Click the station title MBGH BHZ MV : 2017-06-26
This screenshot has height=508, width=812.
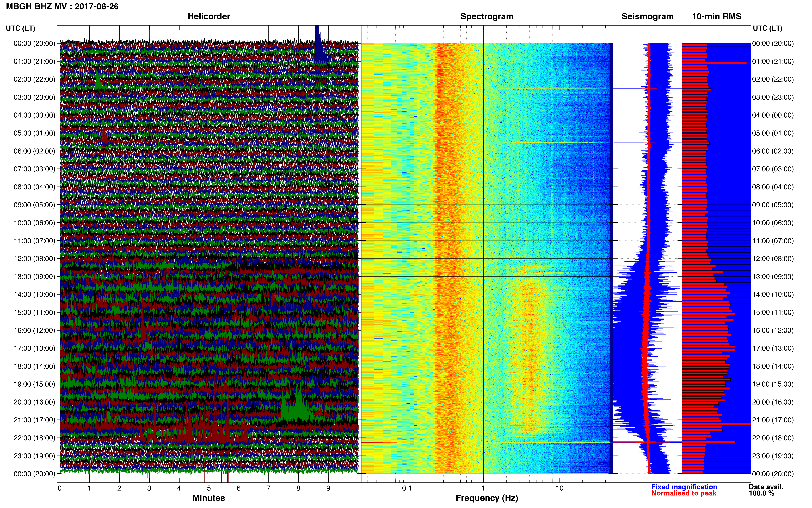click(62, 6)
